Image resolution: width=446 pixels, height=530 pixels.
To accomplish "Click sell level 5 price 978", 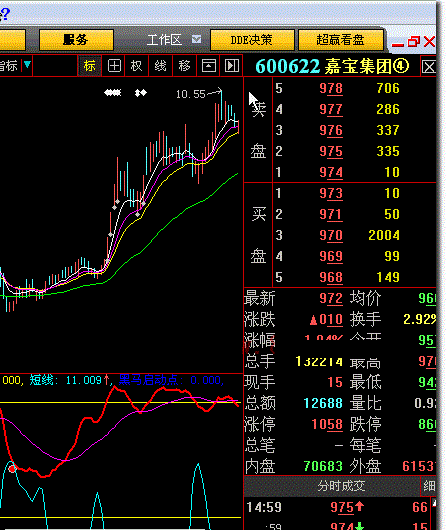I will point(331,89).
